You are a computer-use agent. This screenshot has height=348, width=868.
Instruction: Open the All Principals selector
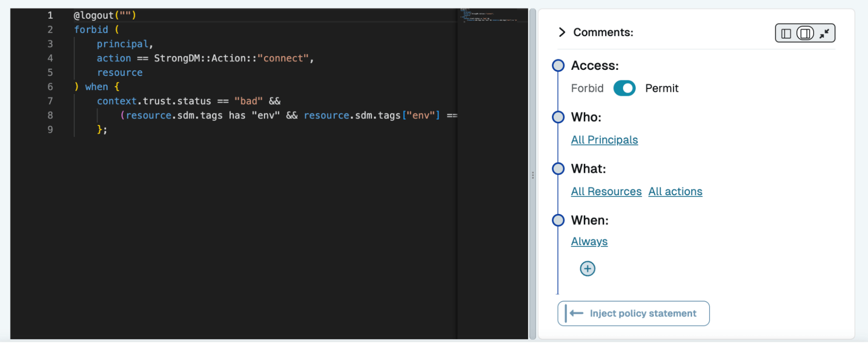point(604,140)
